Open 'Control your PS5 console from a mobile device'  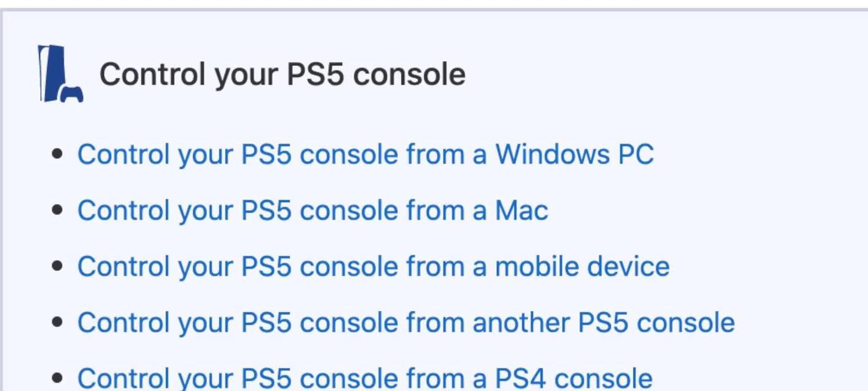(x=374, y=266)
